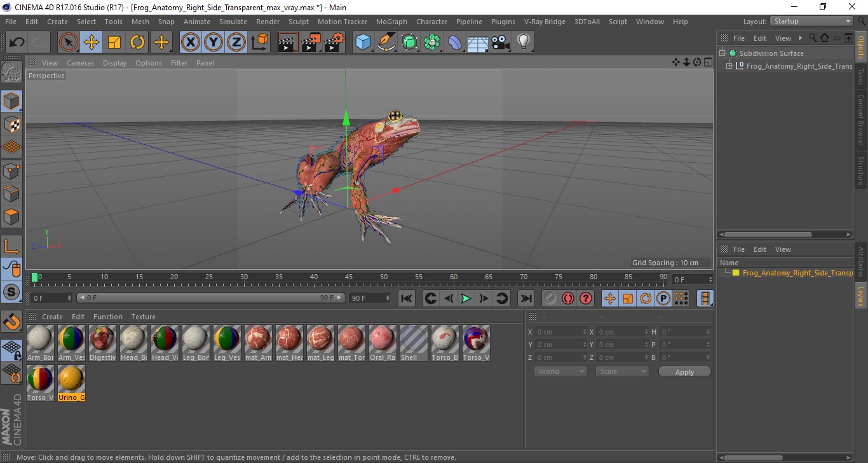The width and height of the screenshot is (868, 463).
Task: Open the spline Pen tool
Action: click(x=386, y=43)
